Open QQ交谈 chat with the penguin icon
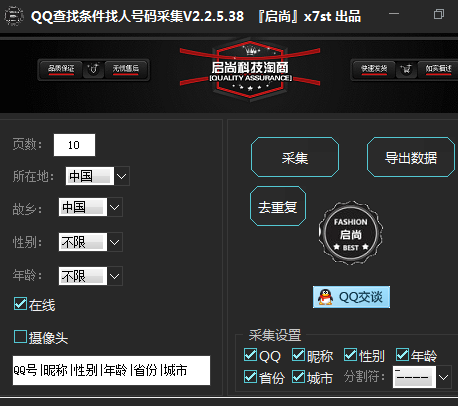This screenshot has width=458, height=406. tap(351, 297)
